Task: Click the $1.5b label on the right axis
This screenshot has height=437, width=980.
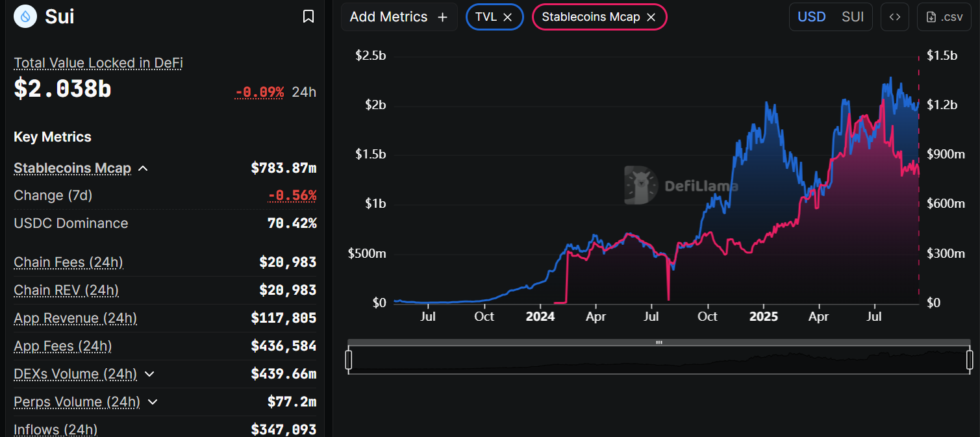Action: click(942, 56)
